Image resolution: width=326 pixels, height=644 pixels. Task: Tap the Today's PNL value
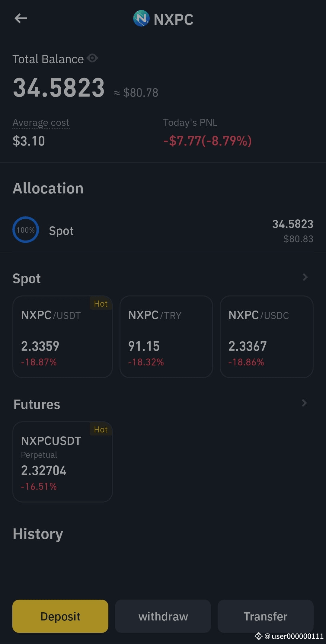click(207, 141)
